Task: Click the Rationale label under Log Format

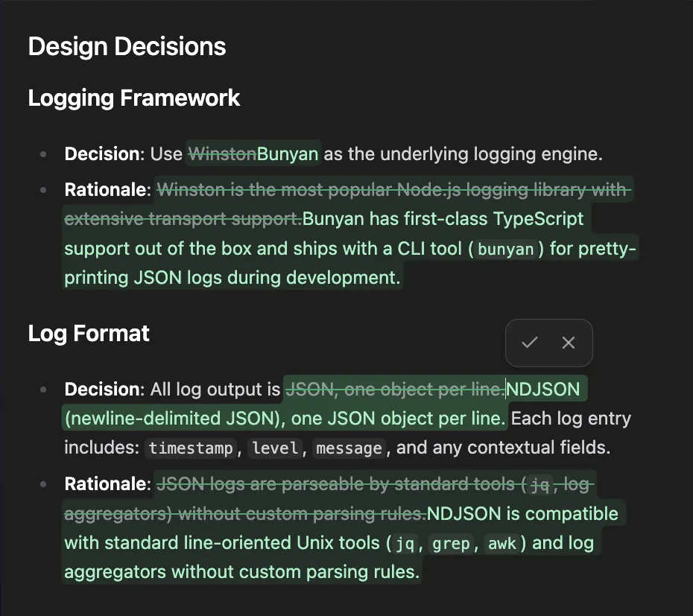Action: point(107,483)
